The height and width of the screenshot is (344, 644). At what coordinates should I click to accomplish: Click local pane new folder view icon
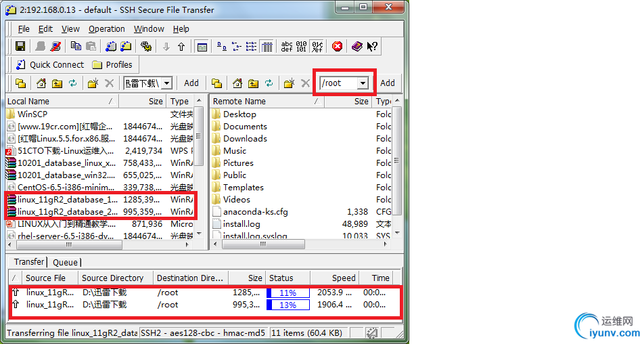pos(20,83)
